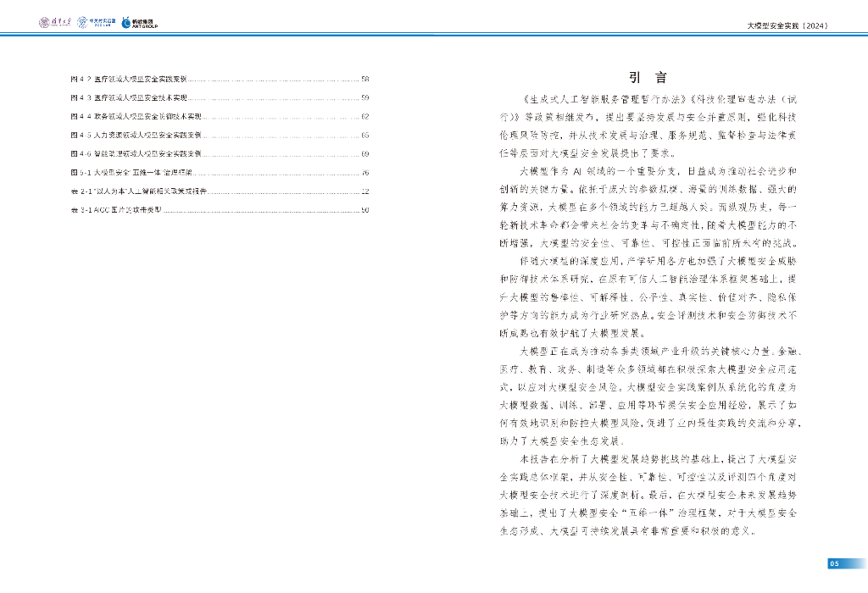Image resolution: width=868 pixels, height=593 pixels.
Task: Click the header title 大模型安全实践（2024）
Action: [x=787, y=25]
